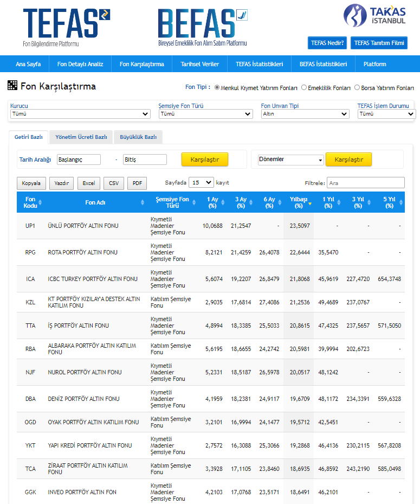Click TEFAS Tanıtım Filmi button

click(379, 43)
